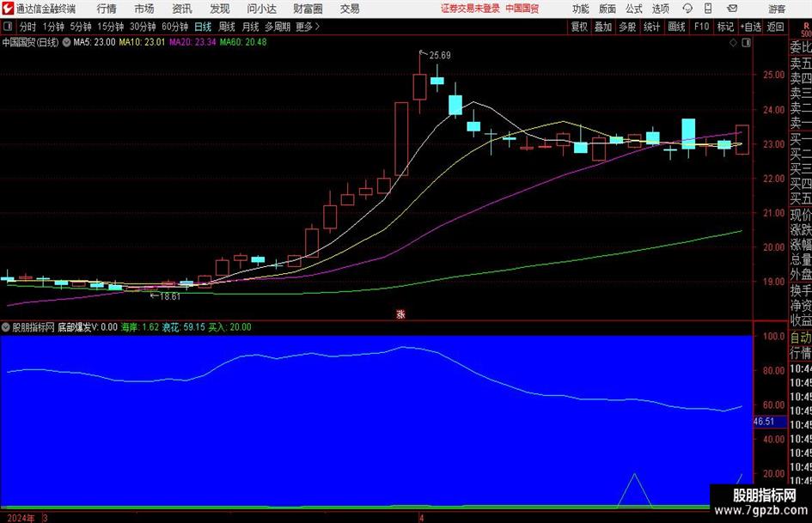Click the month 4 timeline marker
Image resolution: width=812 pixels, height=523 pixels.
[x=422, y=518]
